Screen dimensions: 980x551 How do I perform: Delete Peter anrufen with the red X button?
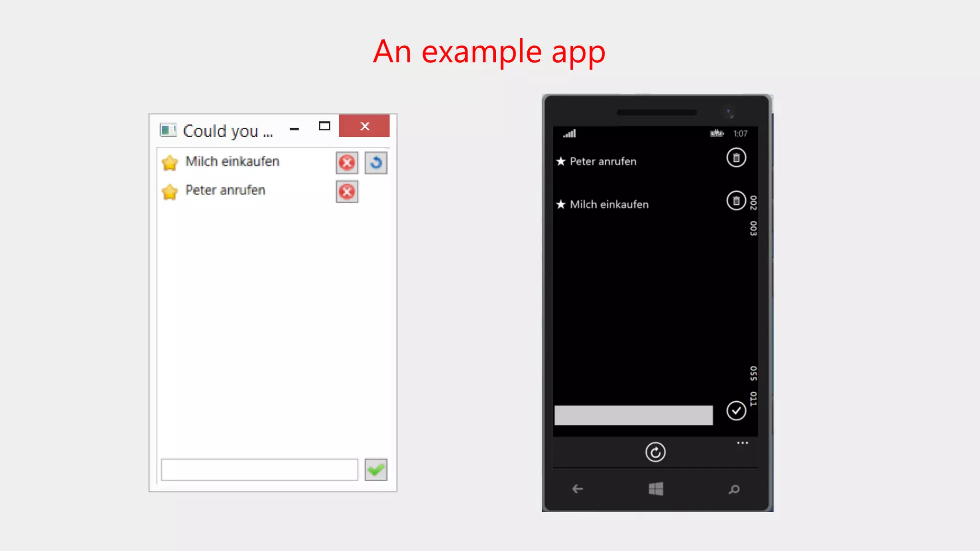point(347,192)
